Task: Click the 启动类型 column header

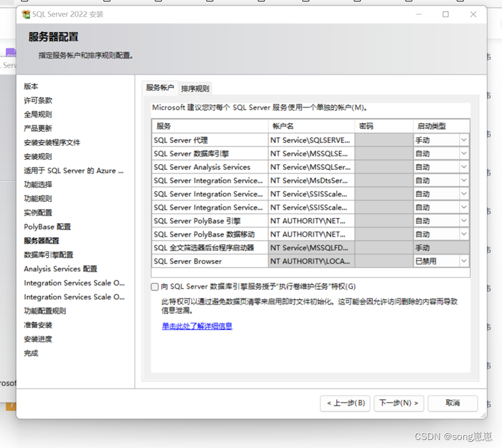Action: coord(441,126)
